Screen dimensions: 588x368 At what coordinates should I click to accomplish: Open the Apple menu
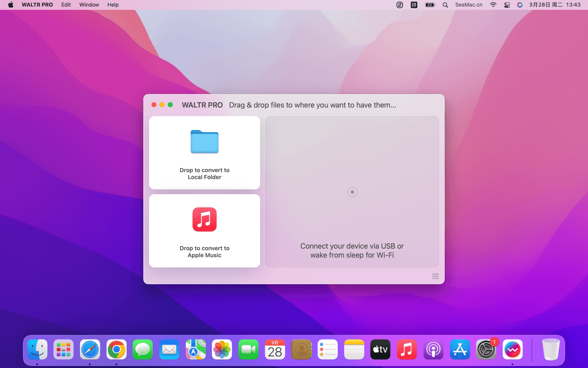(11, 5)
